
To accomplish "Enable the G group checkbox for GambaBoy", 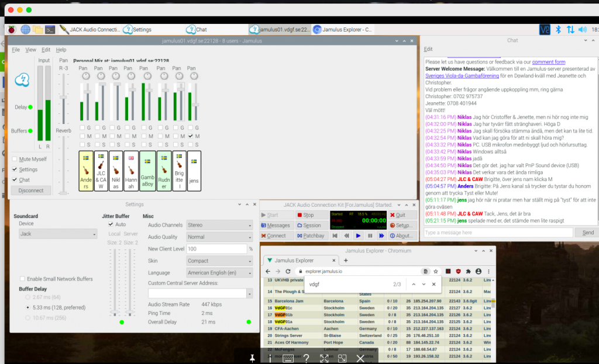I will click(144, 128).
